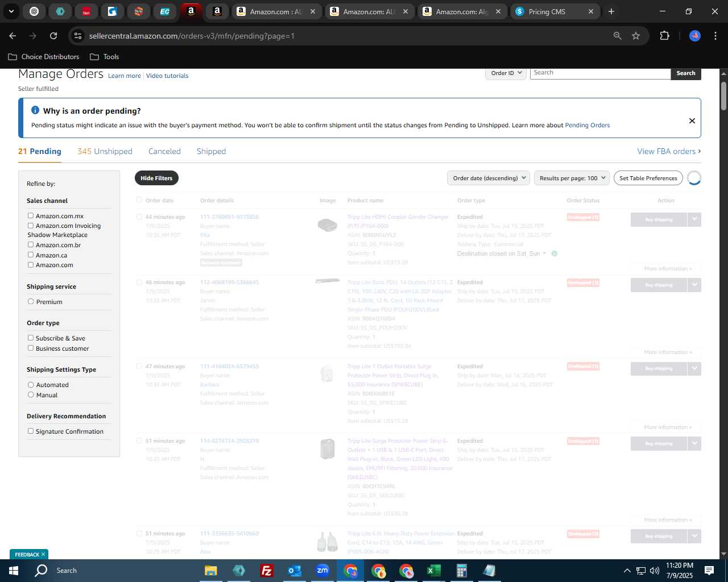Viewport: 728px width, 582px height.
Task: Switch to the Canceled orders tab
Action: 164,151
